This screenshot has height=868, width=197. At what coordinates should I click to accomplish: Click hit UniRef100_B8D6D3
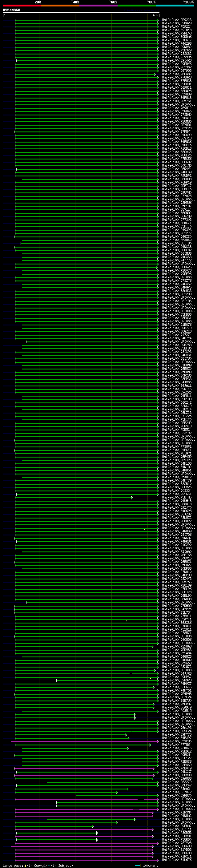tap(177, 846)
